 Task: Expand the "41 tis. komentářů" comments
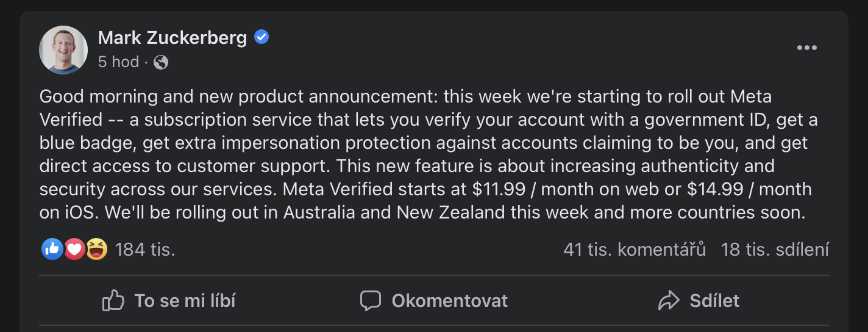point(635,249)
